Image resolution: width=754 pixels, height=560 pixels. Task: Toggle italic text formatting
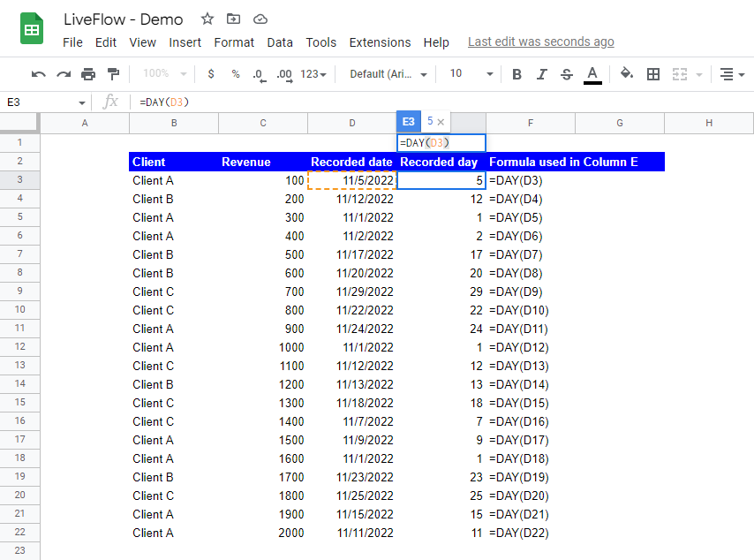(x=542, y=74)
